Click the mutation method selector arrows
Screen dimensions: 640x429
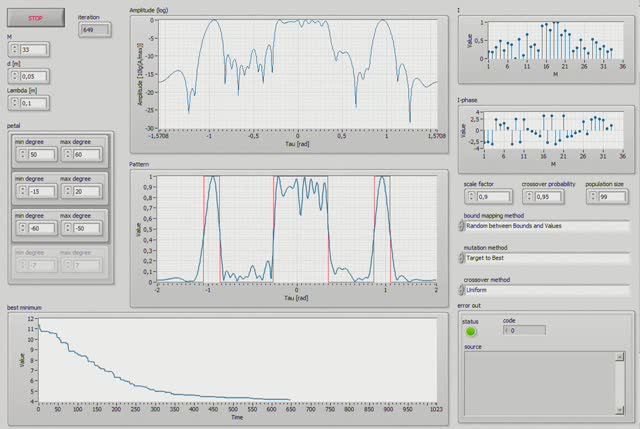(x=462, y=258)
